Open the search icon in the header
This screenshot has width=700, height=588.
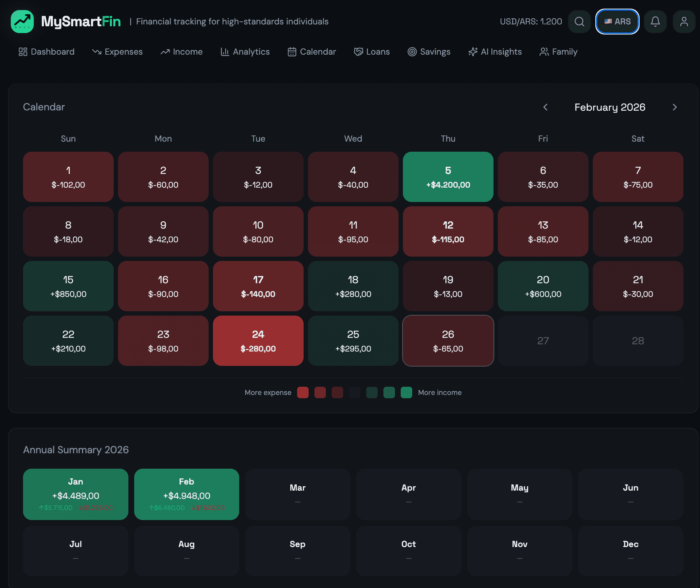(579, 22)
